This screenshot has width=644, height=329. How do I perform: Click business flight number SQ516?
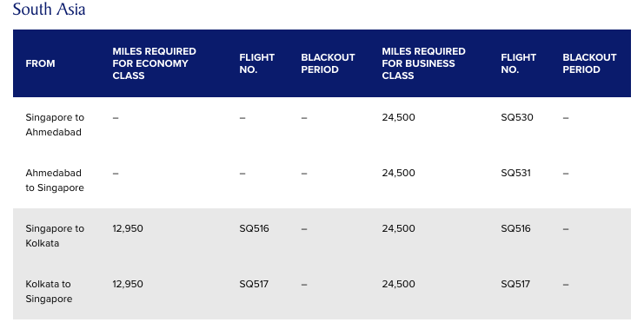515,228
